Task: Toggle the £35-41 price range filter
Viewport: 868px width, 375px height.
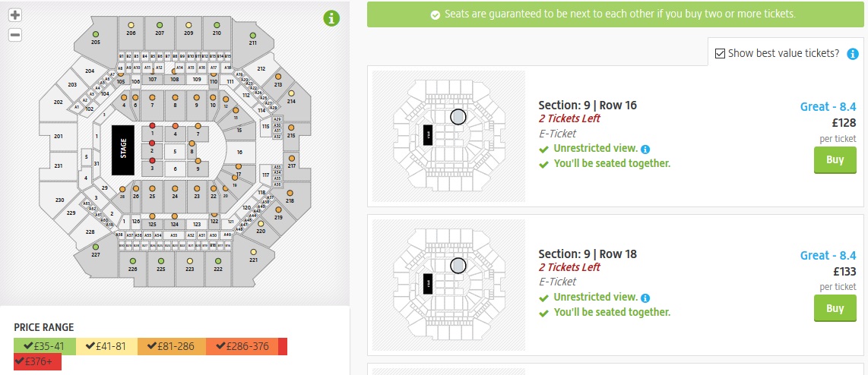Action: point(45,346)
